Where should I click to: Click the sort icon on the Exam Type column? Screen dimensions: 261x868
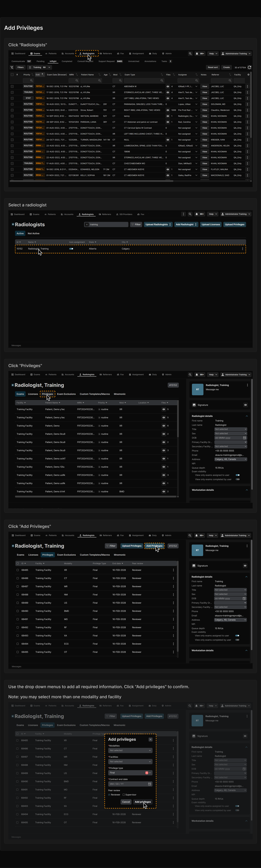pos(162,75)
